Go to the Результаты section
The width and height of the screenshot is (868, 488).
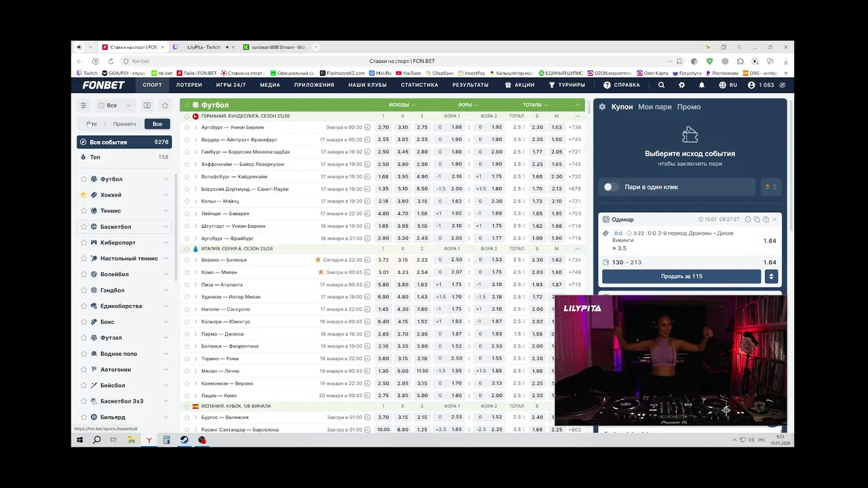point(471,85)
